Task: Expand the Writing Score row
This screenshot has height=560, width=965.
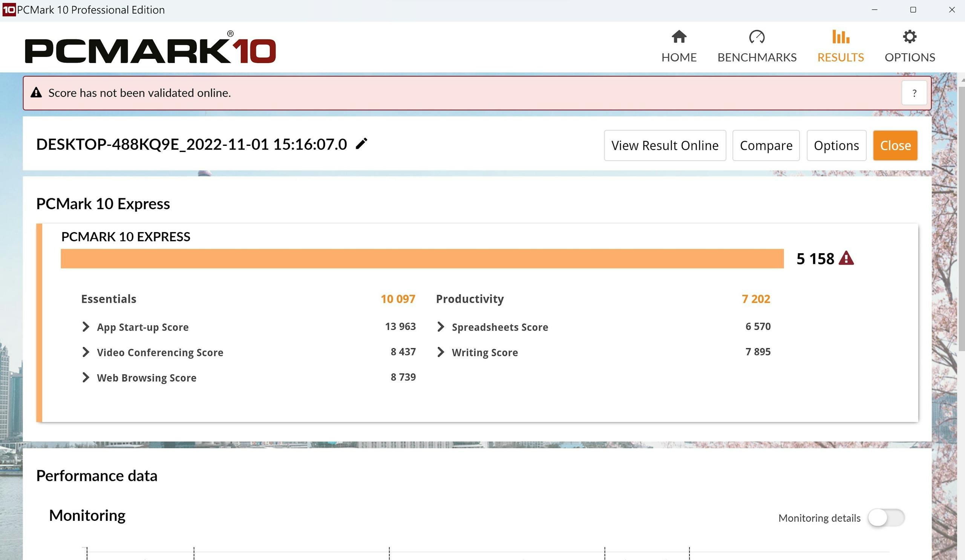Action: 441,352
